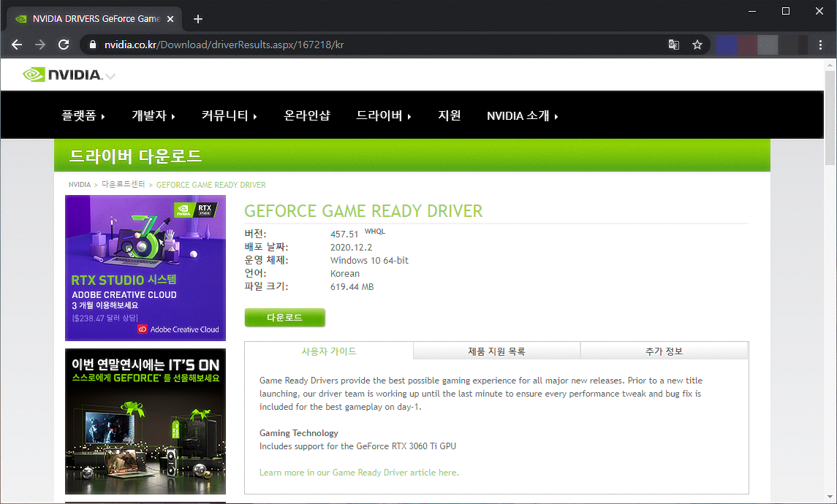This screenshot has width=837, height=504.
Task: Click the page vertical scrollbar thumb
Action: [x=830, y=118]
